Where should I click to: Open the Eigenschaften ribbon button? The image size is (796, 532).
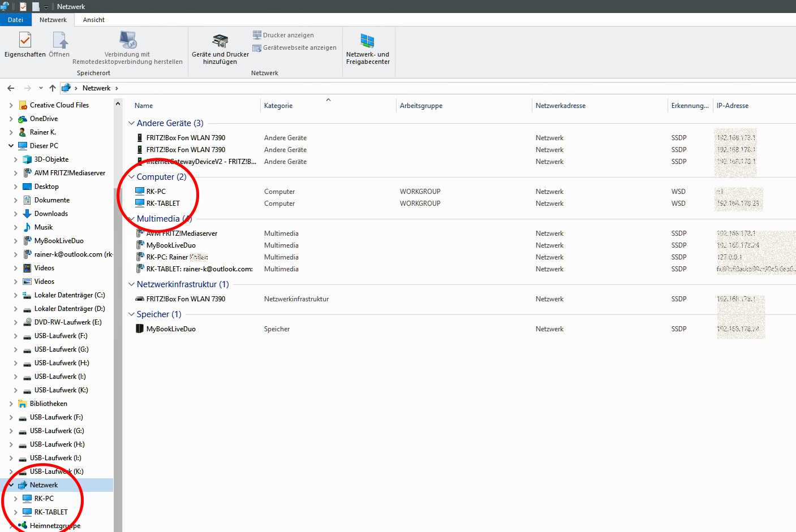coord(25,45)
